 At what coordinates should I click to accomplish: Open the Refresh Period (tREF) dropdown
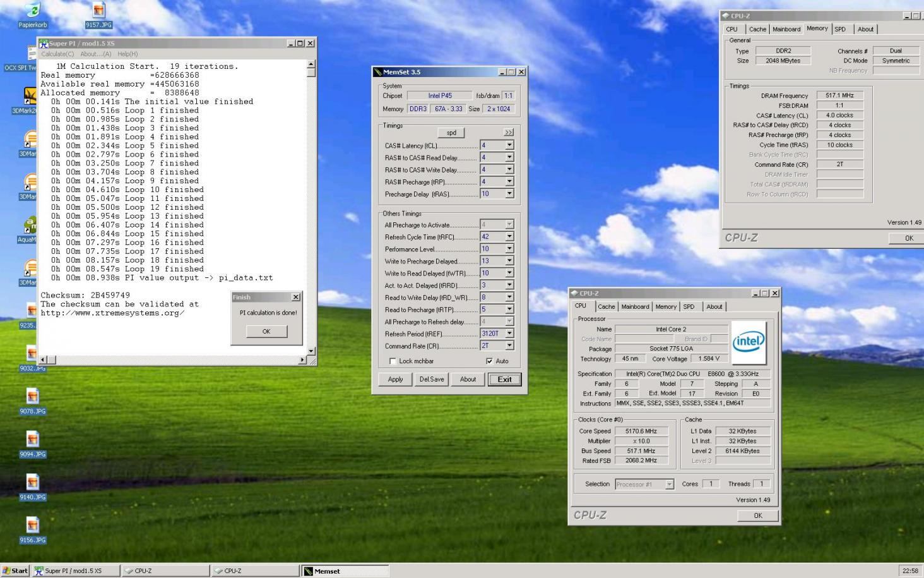point(509,334)
